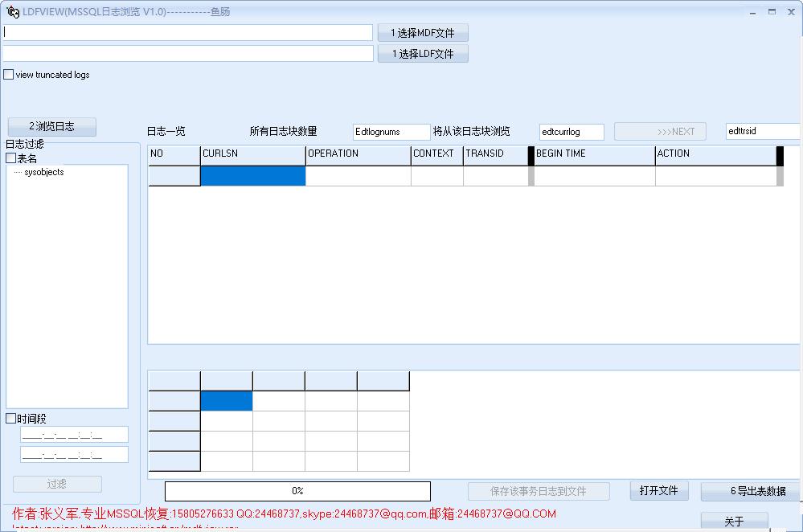Viewport: 803px width, 532px height.
Task: Click the CONTEXT column header
Action: click(x=437, y=156)
